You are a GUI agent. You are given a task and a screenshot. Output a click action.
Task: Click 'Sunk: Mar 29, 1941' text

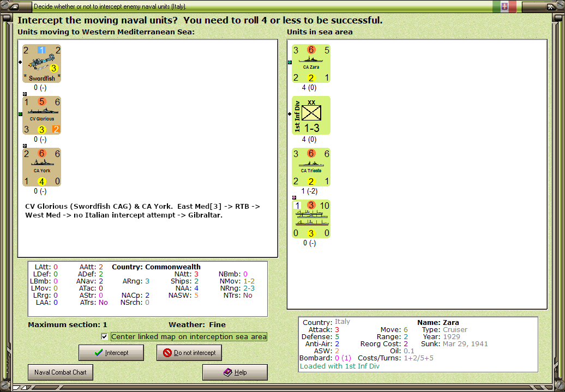tap(454, 343)
